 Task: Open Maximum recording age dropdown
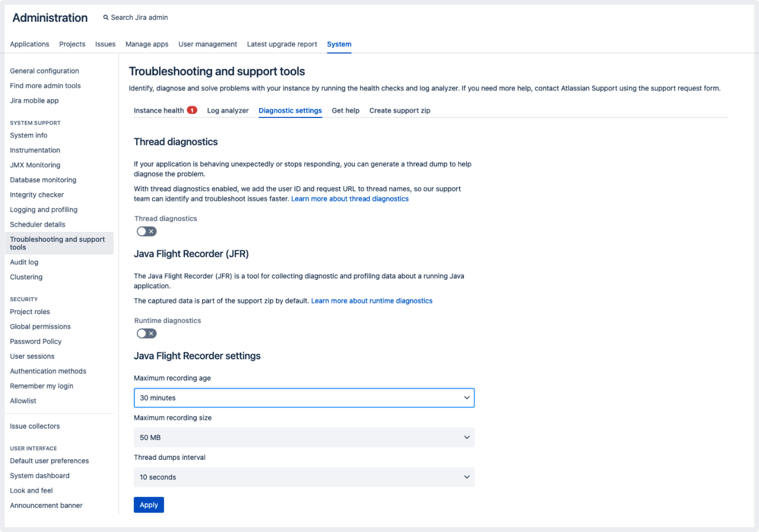(x=304, y=398)
